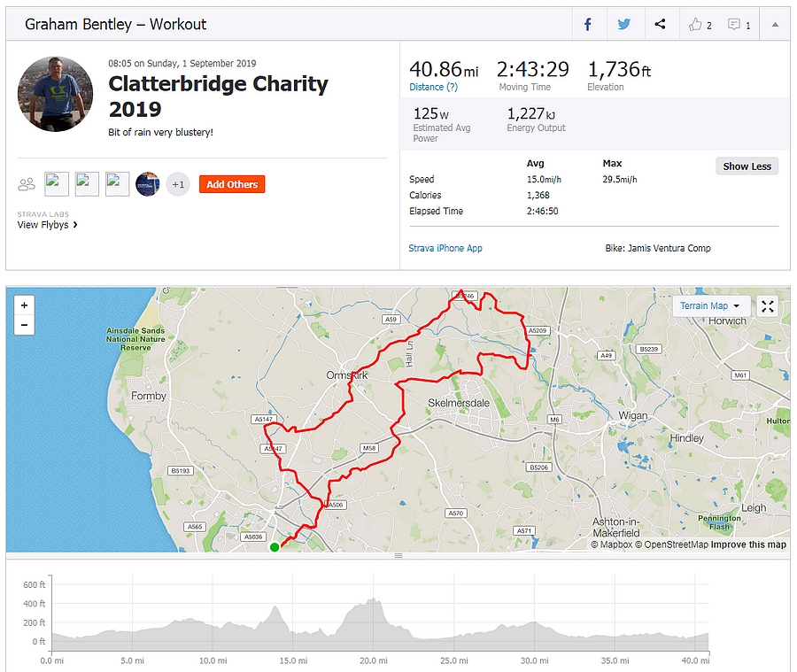This screenshot has width=797, height=672.
Task: Give kudos with thumbs-up icon
Action: point(695,25)
